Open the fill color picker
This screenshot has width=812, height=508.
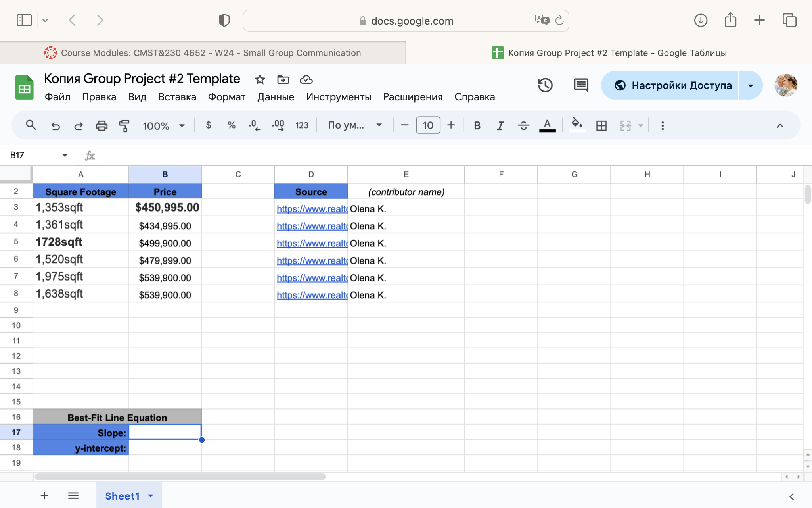pyautogui.click(x=577, y=125)
